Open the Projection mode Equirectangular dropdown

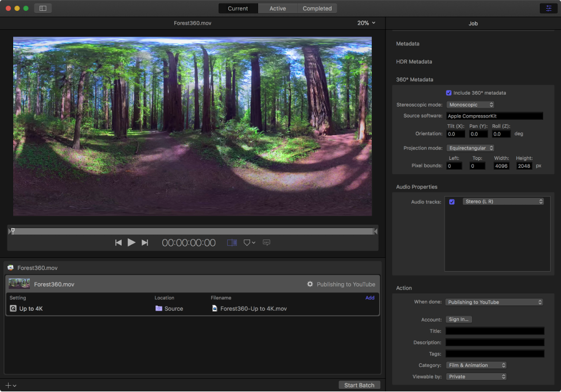(470, 148)
